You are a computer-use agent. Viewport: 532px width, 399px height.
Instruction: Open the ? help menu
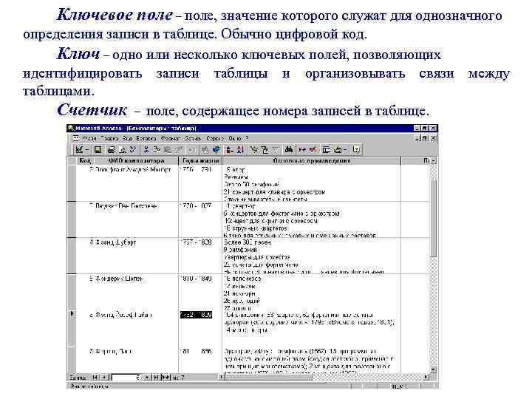click(247, 138)
